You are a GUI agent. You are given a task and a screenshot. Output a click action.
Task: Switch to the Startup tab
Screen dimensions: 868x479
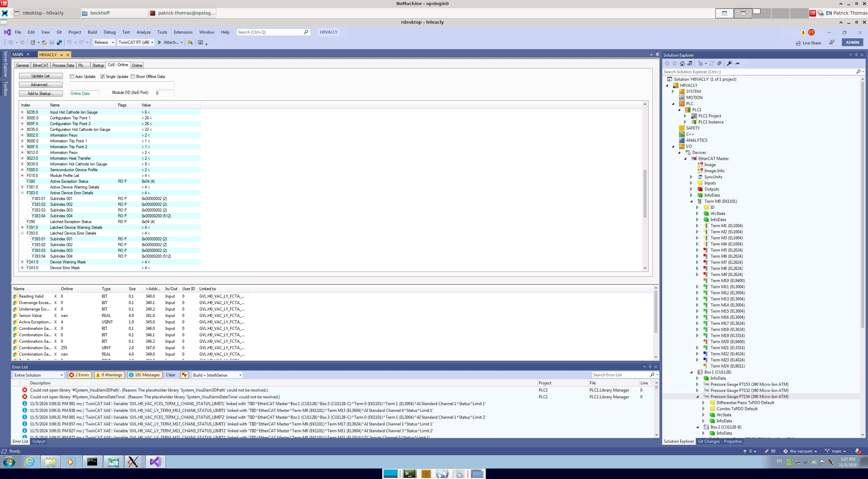click(98, 65)
